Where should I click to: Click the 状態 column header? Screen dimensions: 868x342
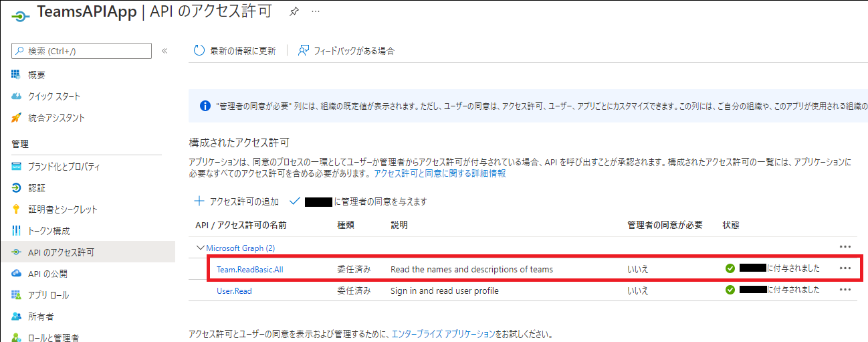[x=731, y=225]
